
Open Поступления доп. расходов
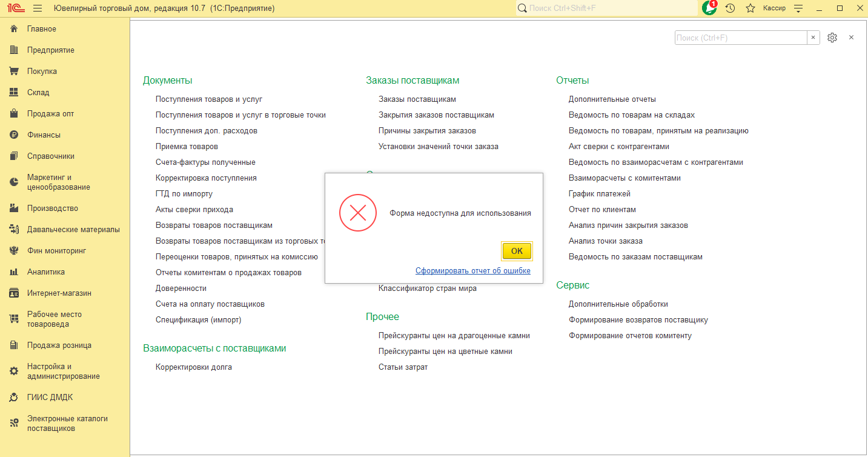click(207, 131)
